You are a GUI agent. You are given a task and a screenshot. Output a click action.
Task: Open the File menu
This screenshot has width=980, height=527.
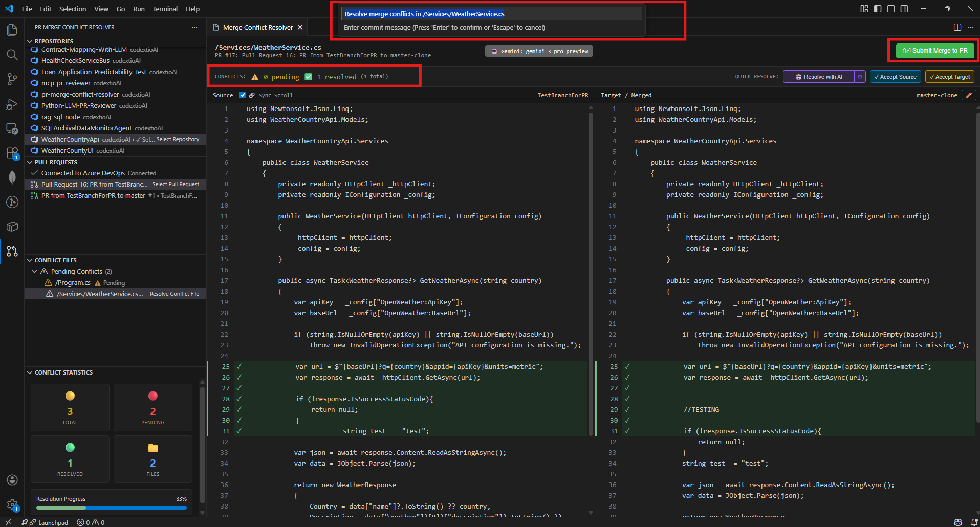click(27, 9)
